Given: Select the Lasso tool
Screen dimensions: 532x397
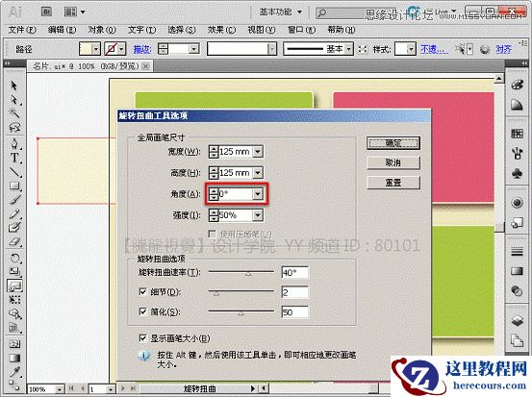Looking at the screenshot, I should (x=14, y=127).
